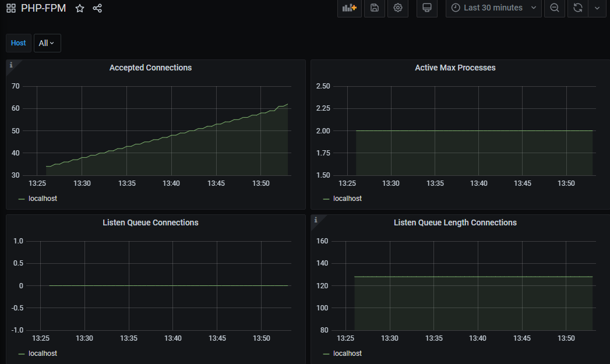Cycle view mode with monitor icon

(x=426, y=8)
